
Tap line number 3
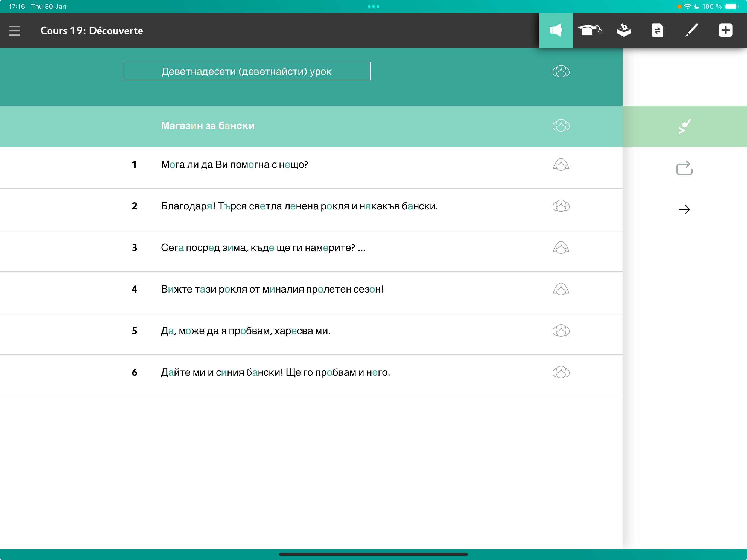pos(134,247)
